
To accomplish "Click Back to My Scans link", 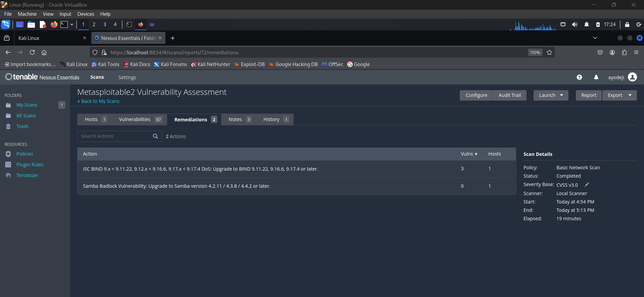I will (x=99, y=101).
